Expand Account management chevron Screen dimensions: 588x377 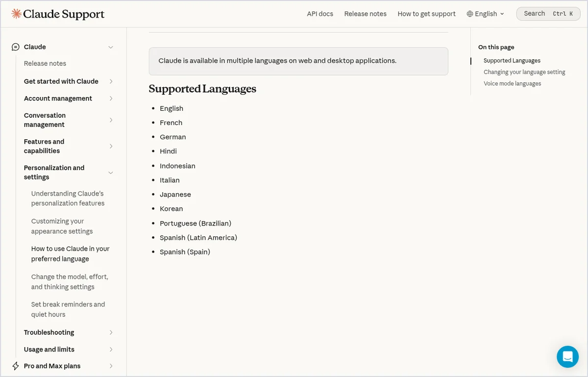[x=111, y=99]
